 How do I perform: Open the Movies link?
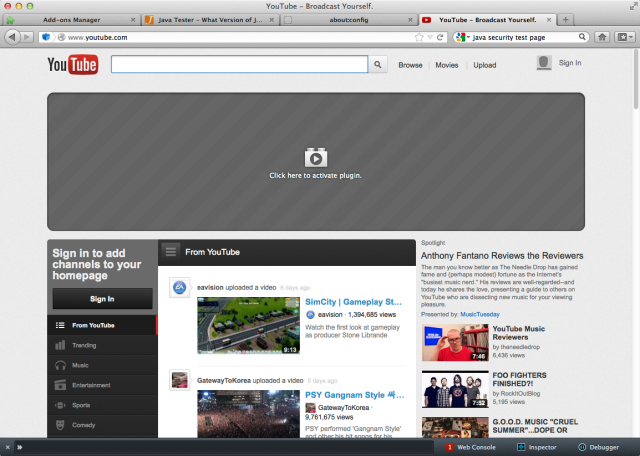coord(447,65)
